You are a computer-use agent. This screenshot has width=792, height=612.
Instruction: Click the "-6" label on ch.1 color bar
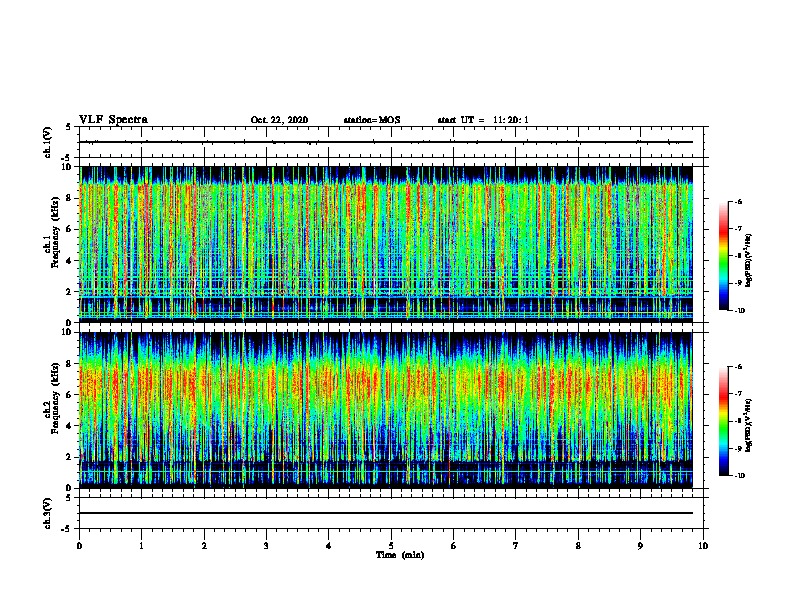pos(738,201)
